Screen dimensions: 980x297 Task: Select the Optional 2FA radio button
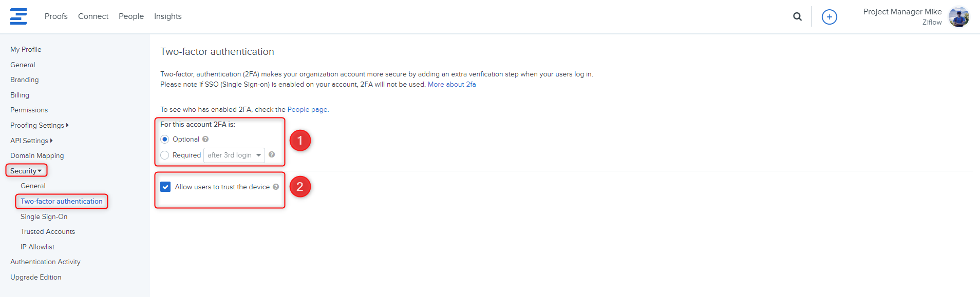pos(165,140)
